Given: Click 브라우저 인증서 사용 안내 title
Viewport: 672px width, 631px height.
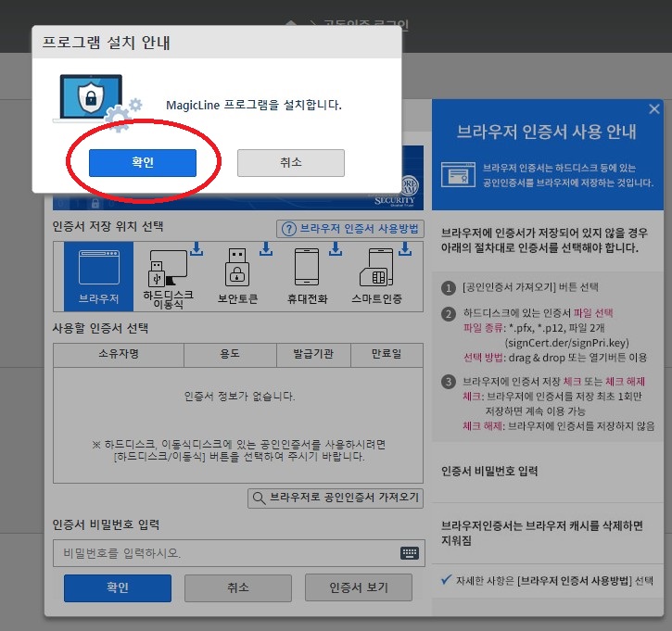Looking at the screenshot, I should (x=547, y=132).
